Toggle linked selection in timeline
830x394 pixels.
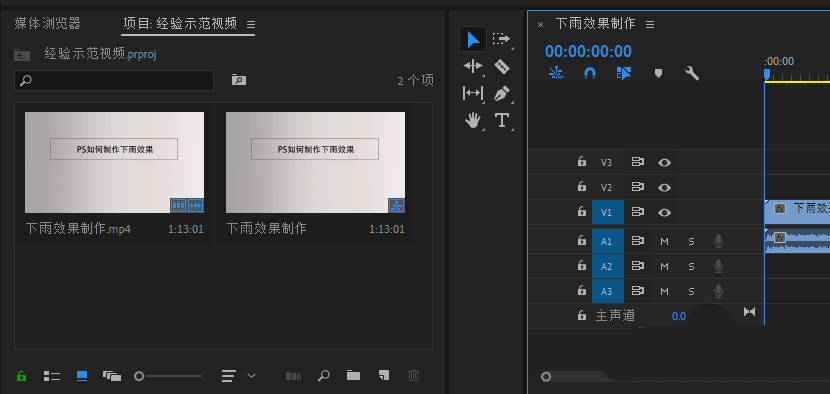624,73
